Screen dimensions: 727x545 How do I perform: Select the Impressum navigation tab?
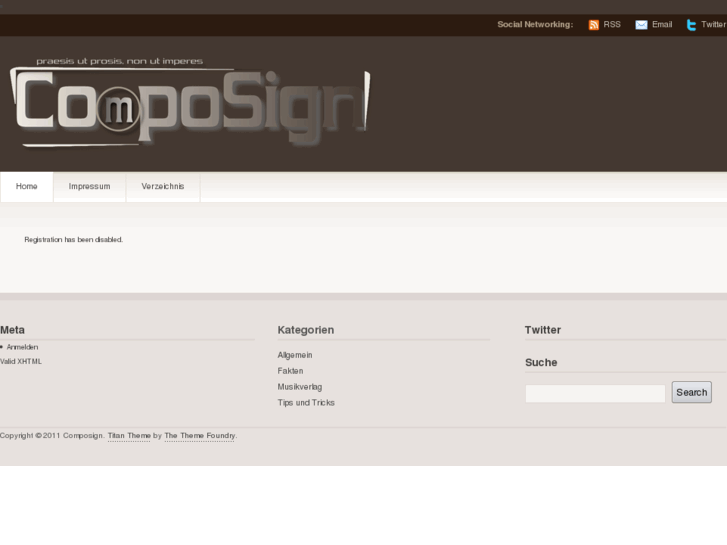[x=89, y=186]
